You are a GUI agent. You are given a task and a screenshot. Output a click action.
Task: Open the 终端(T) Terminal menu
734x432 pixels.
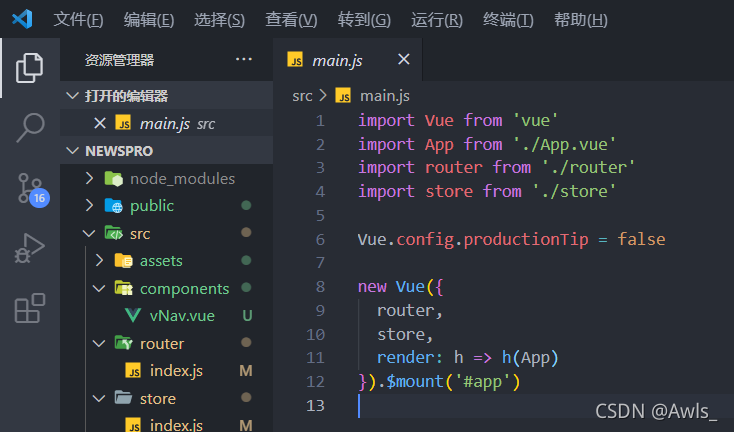point(508,20)
